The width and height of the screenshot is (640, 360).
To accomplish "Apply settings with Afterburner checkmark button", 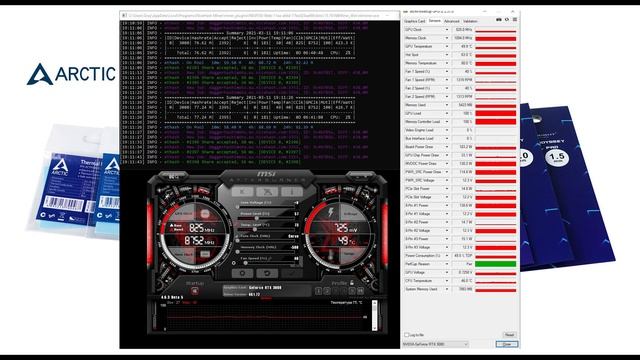I will pyautogui.click(x=292, y=273).
